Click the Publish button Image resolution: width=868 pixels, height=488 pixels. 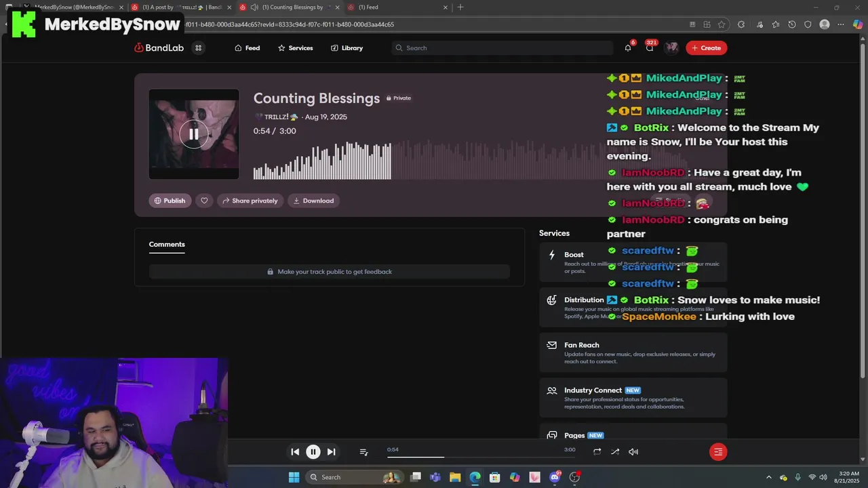click(x=170, y=201)
